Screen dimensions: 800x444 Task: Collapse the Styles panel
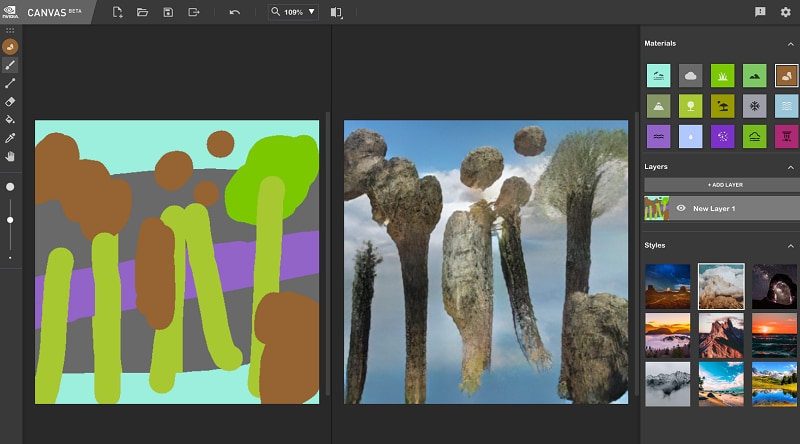click(x=791, y=245)
